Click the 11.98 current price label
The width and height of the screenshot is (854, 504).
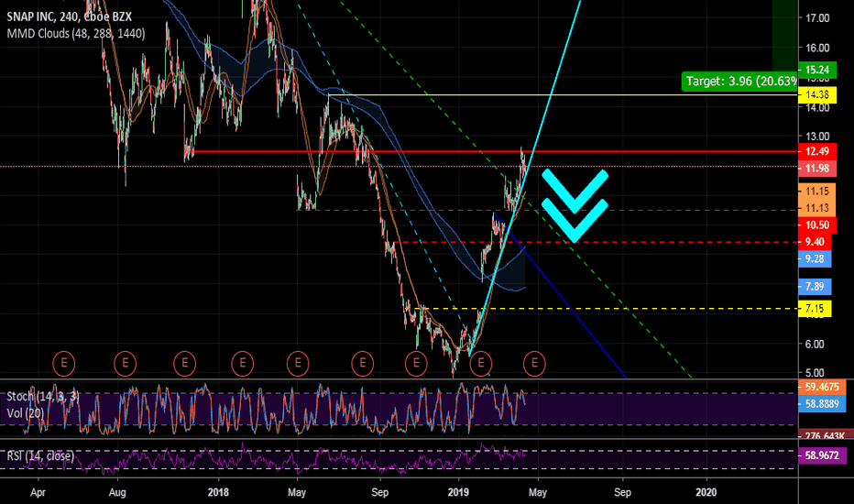(817, 169)
